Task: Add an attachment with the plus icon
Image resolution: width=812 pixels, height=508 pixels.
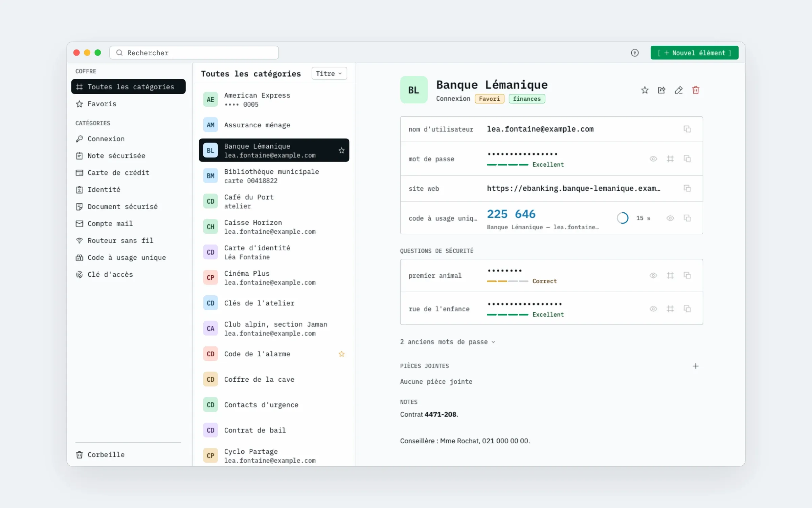Action: (696, 366)
